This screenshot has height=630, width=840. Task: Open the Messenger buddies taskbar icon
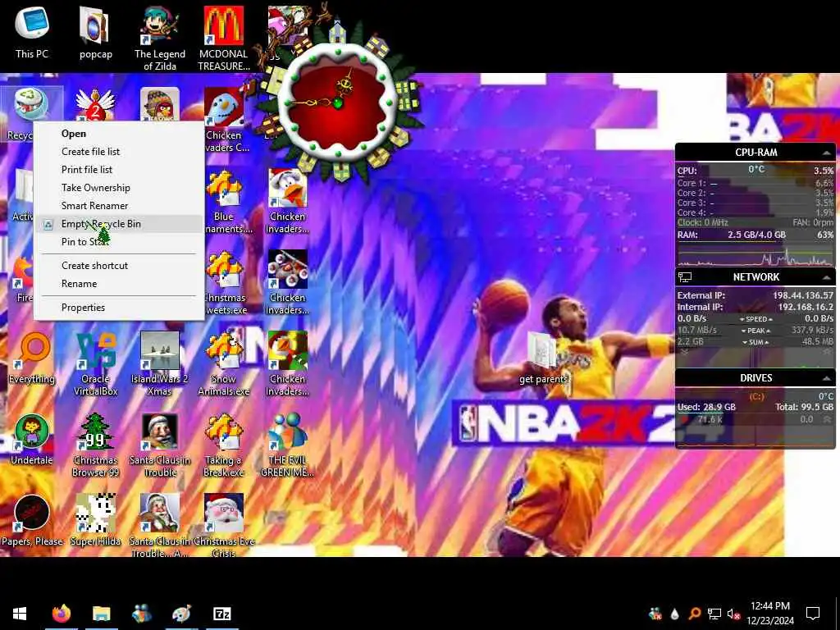coord(141,614)
